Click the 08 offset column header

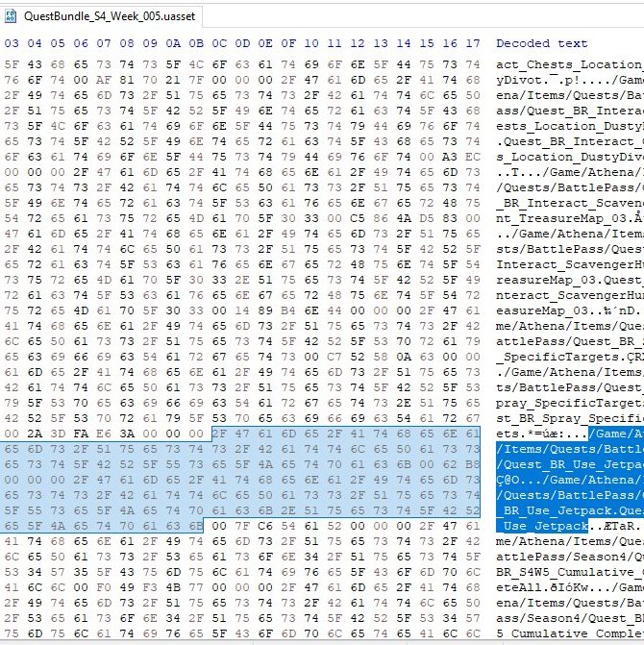click(127, 43)
